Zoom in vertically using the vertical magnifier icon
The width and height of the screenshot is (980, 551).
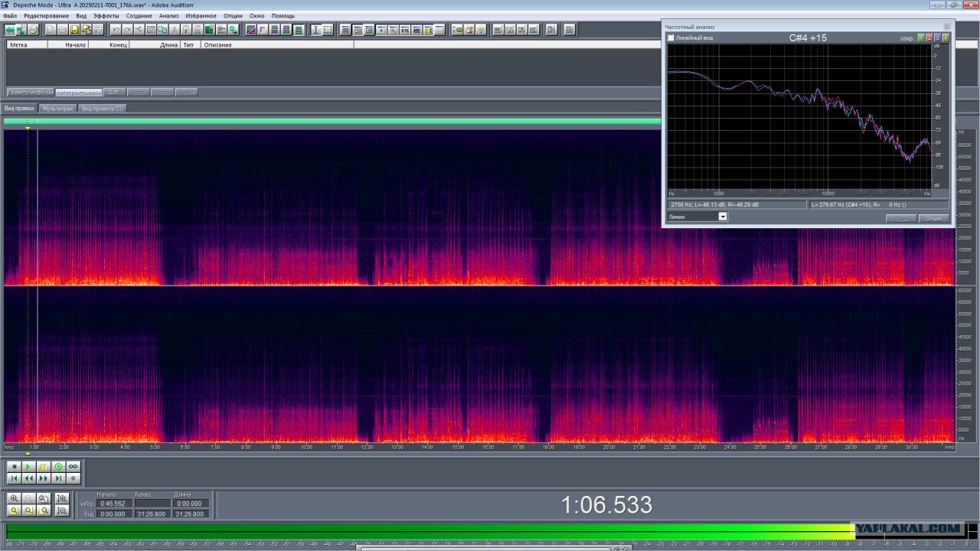[63, 498]
